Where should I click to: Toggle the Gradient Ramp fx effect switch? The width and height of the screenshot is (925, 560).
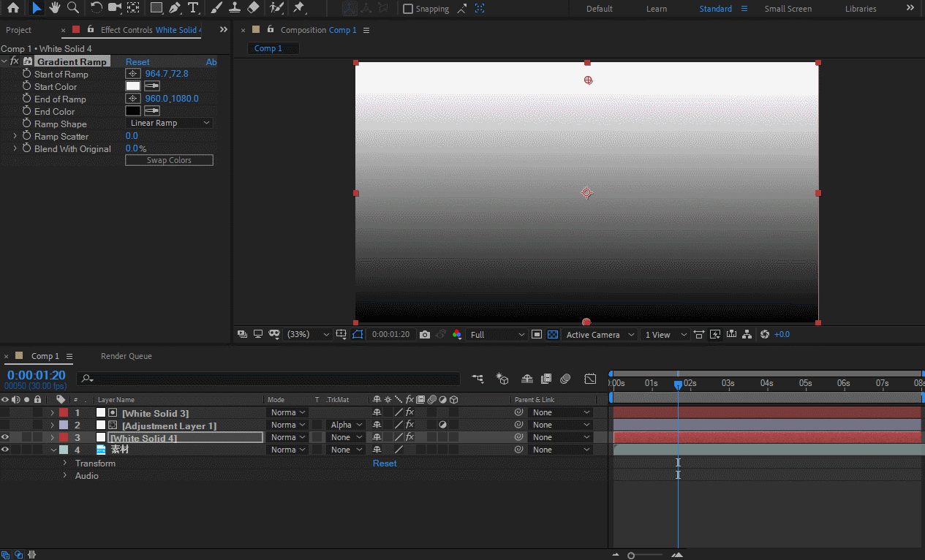coord(15,61)
